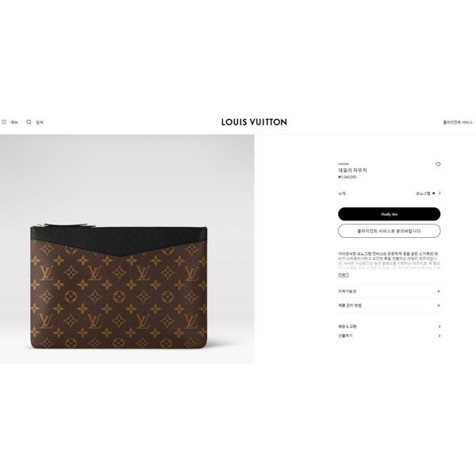476x476 pixels.
Task: Click the product price text
Action: [347, 177]
